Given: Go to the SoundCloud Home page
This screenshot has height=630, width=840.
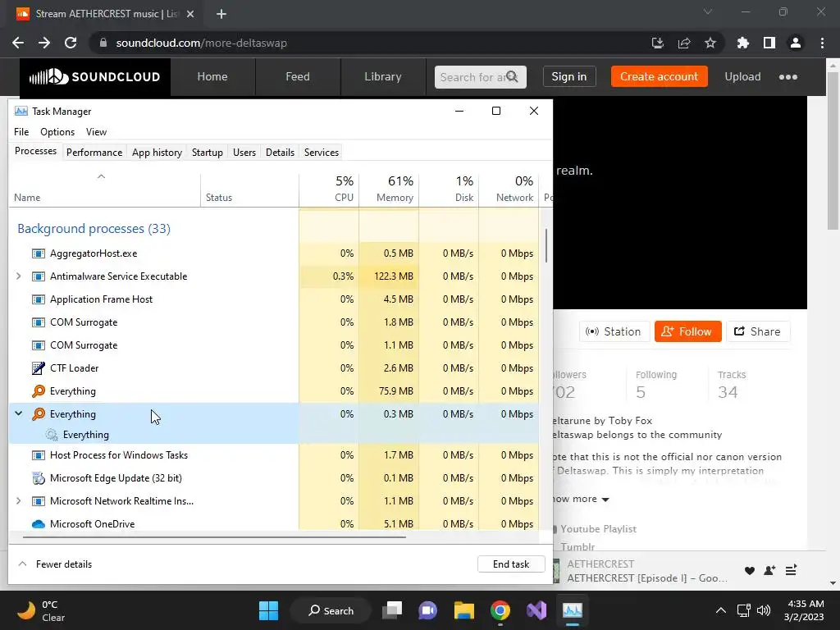Looking at the screenshot, I should click(212, 76).
